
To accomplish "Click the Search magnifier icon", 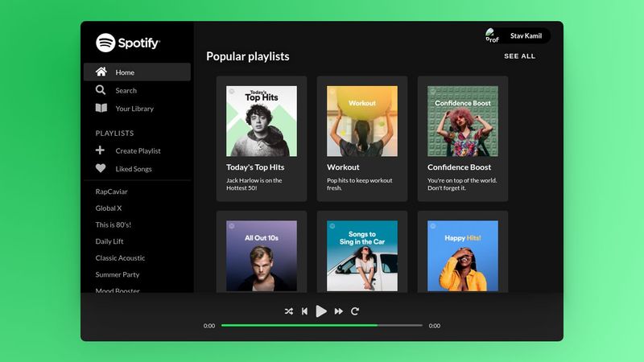I will pos(101,90).
